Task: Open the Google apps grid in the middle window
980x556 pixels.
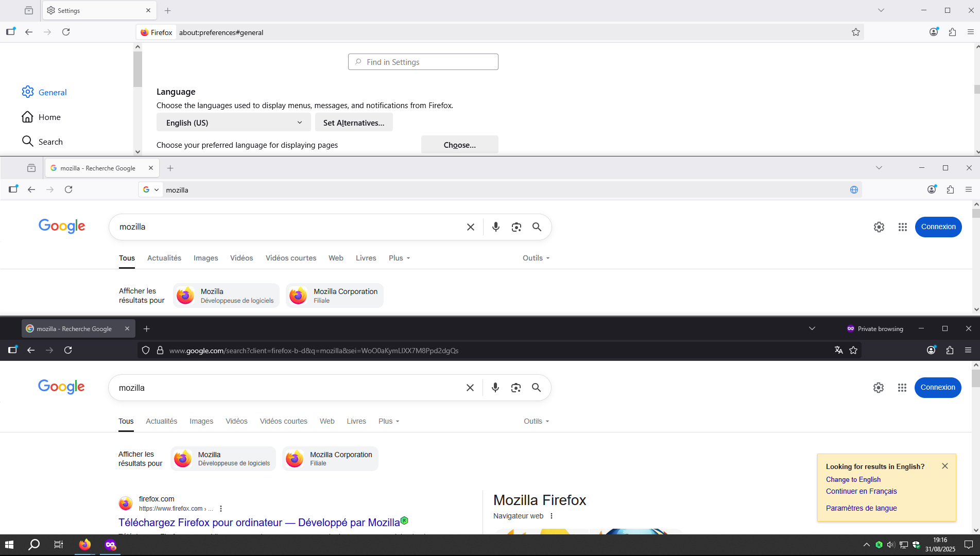Action: click(903, 227)
